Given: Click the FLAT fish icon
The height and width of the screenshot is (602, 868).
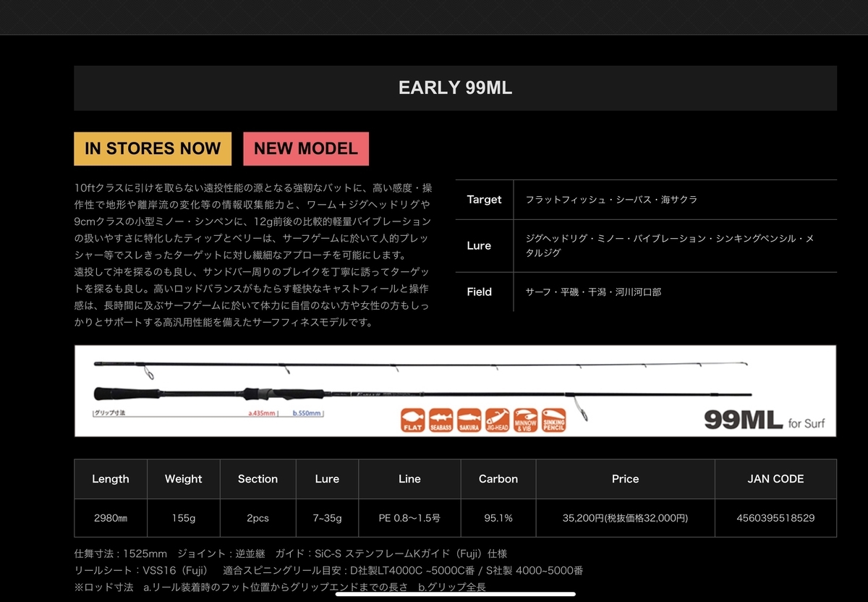Looking at the screenshot, I should (412, 420).
